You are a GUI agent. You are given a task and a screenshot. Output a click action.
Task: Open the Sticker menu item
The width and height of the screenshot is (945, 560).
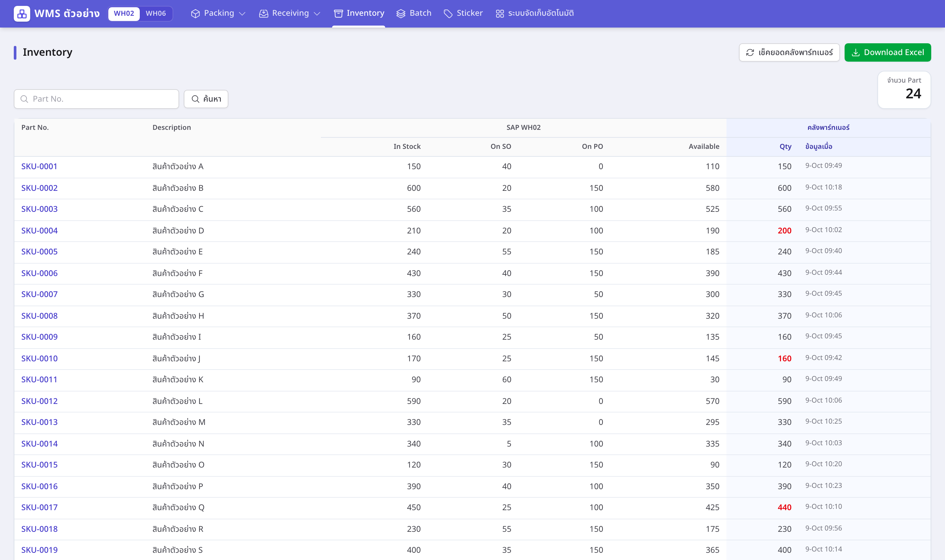[x=463, y=13]
